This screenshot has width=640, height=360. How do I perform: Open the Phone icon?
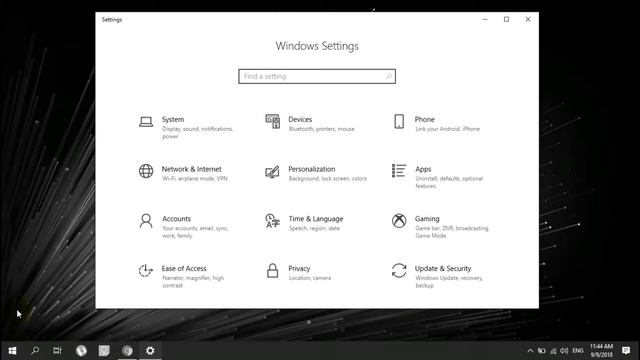click(399, 122)
